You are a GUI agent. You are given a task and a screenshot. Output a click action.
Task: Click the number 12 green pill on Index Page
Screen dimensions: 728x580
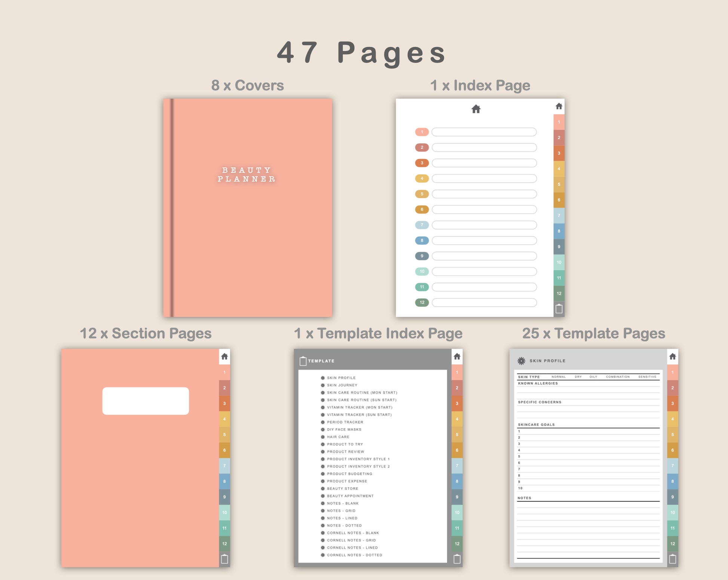pyautogui.click(x=422, y=303)
